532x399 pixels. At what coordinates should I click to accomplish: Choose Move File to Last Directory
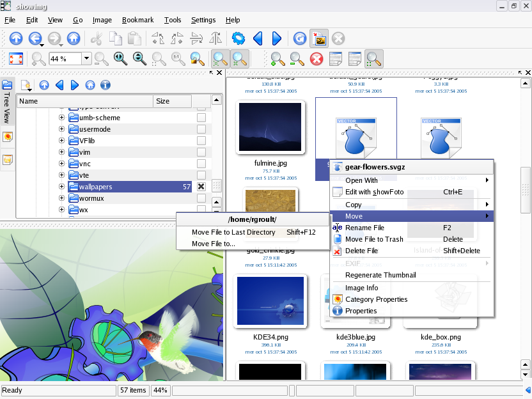click(x=253, y=232)
